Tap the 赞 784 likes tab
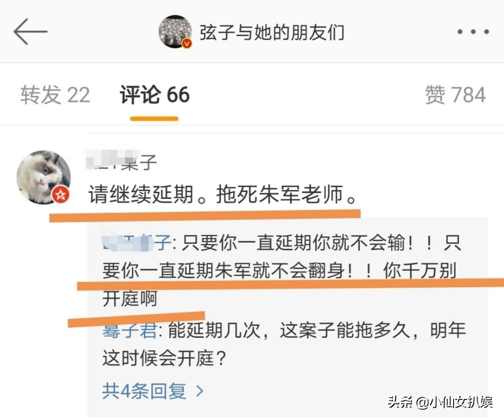This screenshot has width=504, height=420. pos(455,95)
